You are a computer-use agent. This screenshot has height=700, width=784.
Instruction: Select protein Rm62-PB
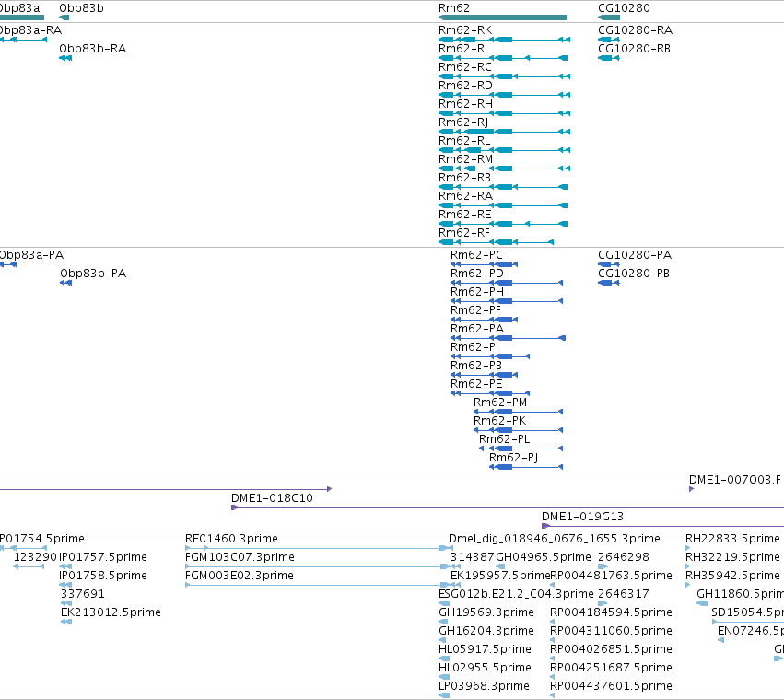484,375
